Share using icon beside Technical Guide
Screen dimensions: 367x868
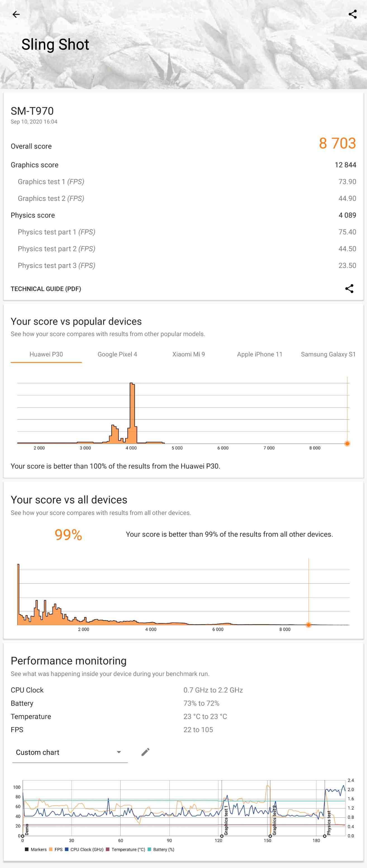pyautogui.click(x=349, y=288)
